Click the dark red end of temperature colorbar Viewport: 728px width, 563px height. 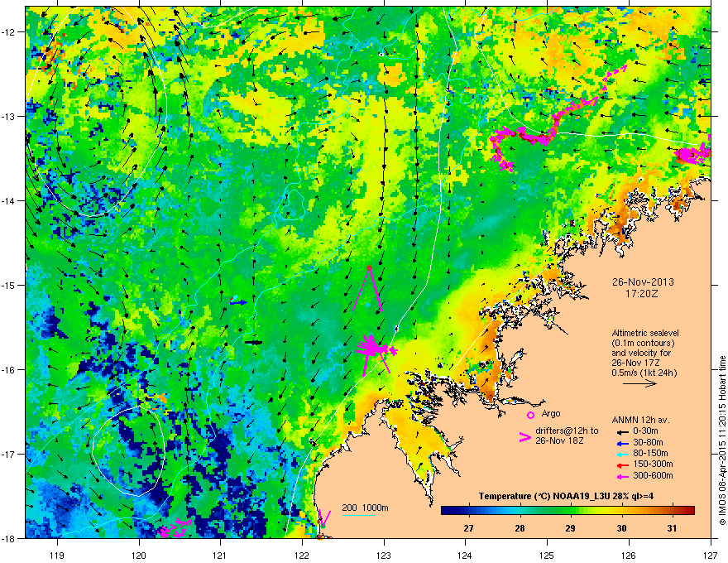pyautogui.click(x=691, y=511)
